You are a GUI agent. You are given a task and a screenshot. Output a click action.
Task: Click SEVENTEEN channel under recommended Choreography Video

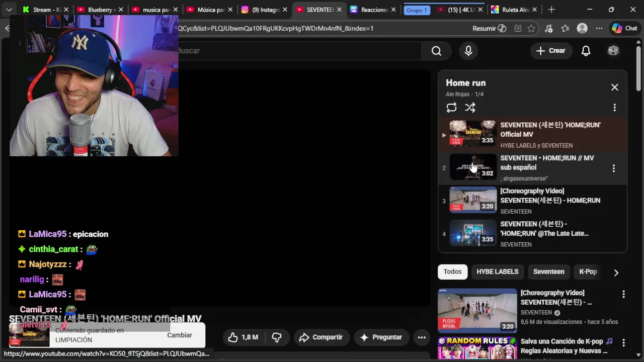click(x=536, y=313)
